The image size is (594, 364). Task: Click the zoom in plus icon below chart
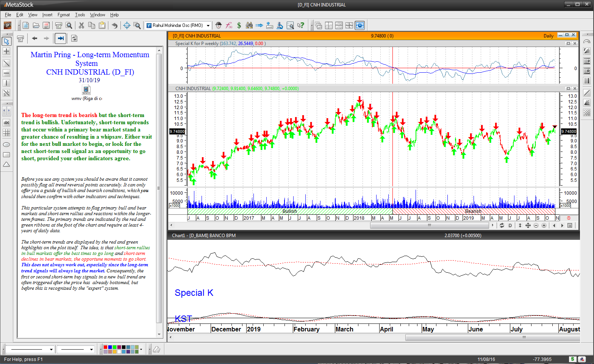(544, 225)
